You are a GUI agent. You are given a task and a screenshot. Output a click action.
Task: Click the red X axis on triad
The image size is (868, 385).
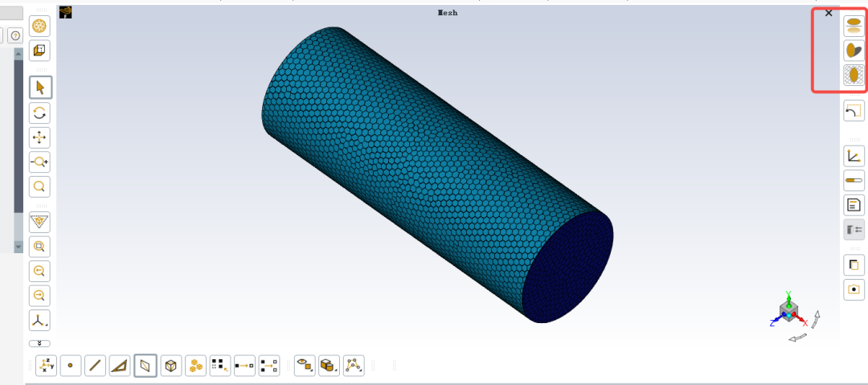coord(804,322)
